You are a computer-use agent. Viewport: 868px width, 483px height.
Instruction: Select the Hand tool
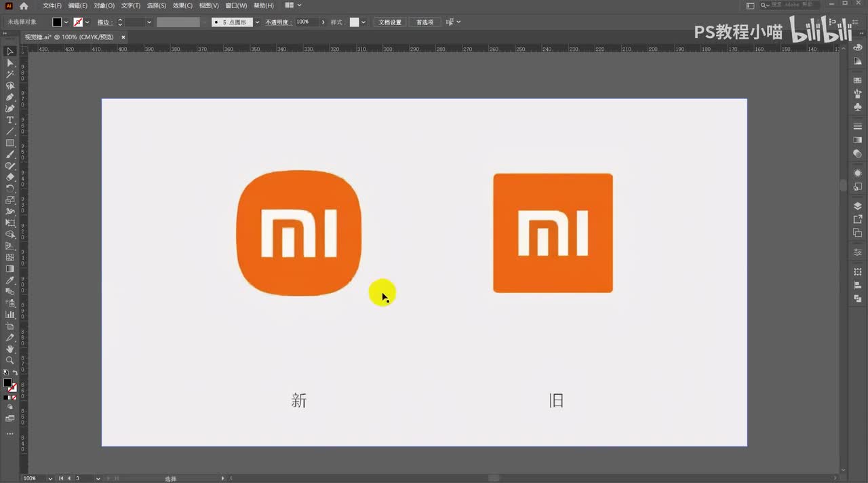click(x=10, y=349)
